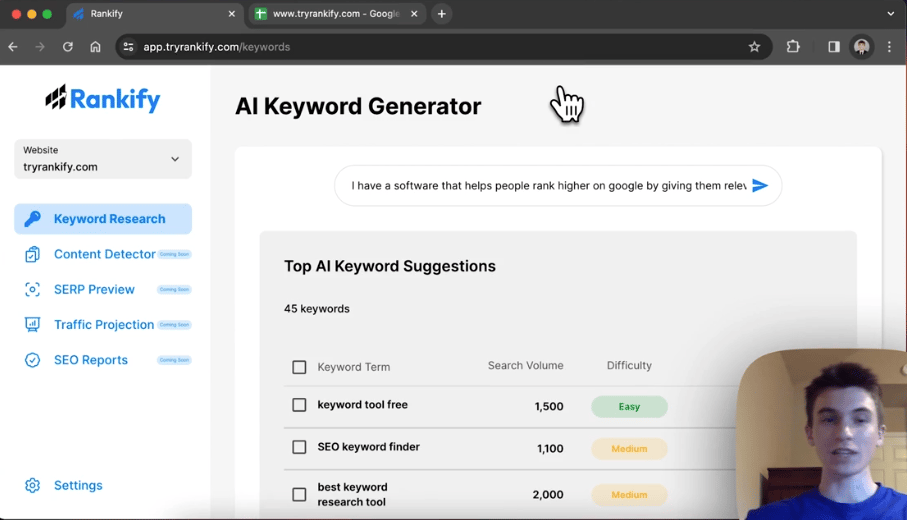Click 'SEO keyword finder' keyword text

[368, 447]
